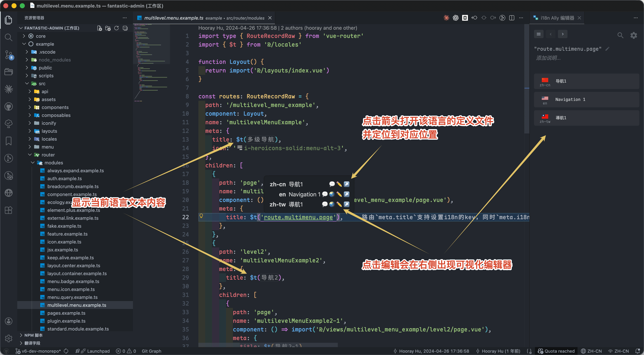Collapse the modules folder
Screen dimensions: 644x355
coord(33,163)
